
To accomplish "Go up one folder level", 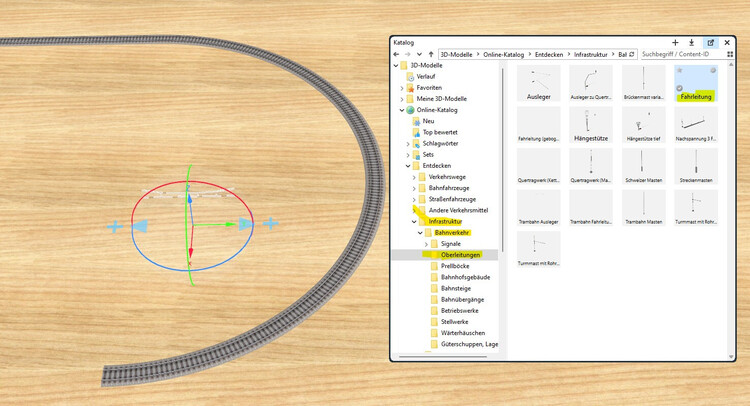I will (431, 55).
